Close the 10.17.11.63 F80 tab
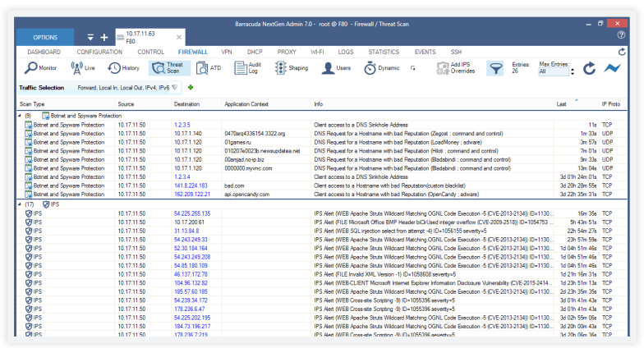 [179, 38]
